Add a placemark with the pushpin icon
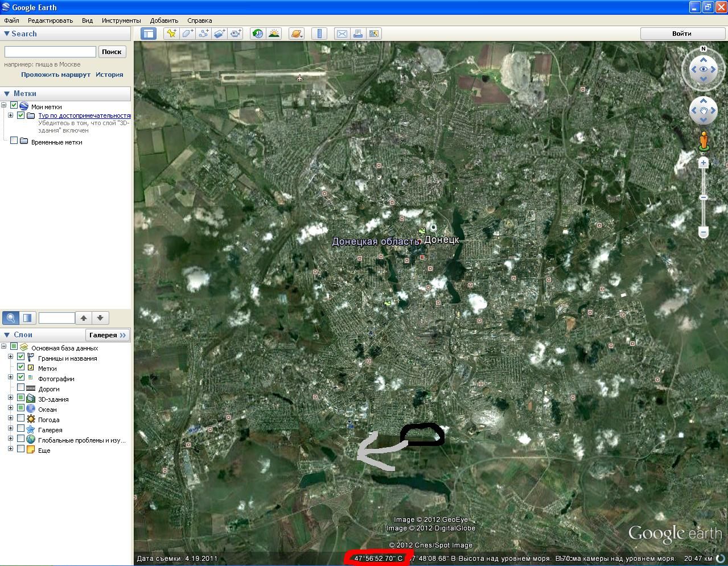This screenshot has height=566, width=728. pyautogui.click(x=171, y=34)
